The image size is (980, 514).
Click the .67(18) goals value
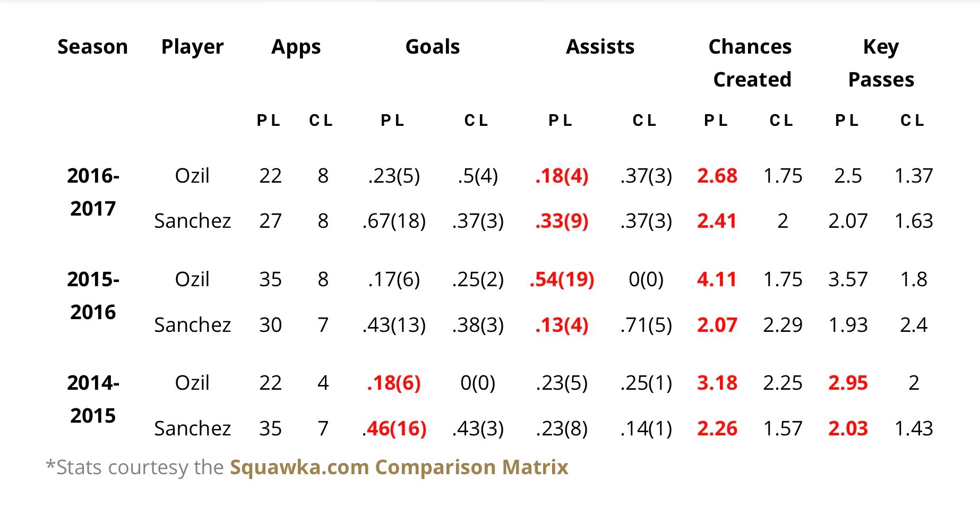click(394, 221)
